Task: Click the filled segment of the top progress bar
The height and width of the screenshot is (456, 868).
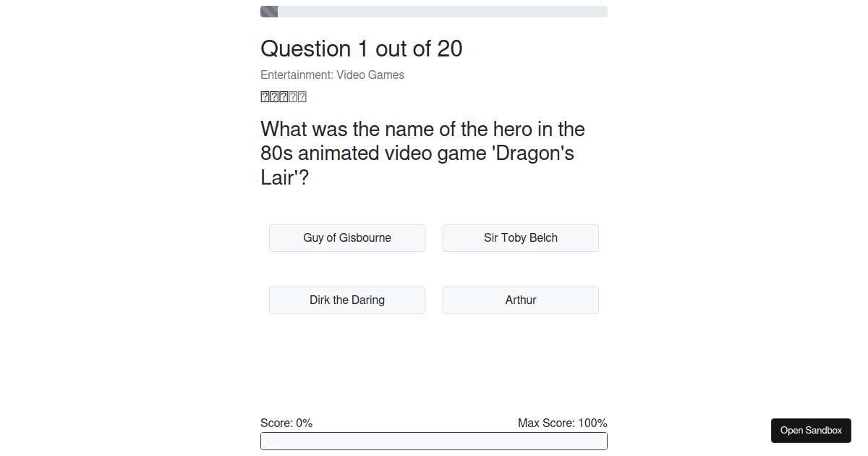Action: (x=268, y=11)
